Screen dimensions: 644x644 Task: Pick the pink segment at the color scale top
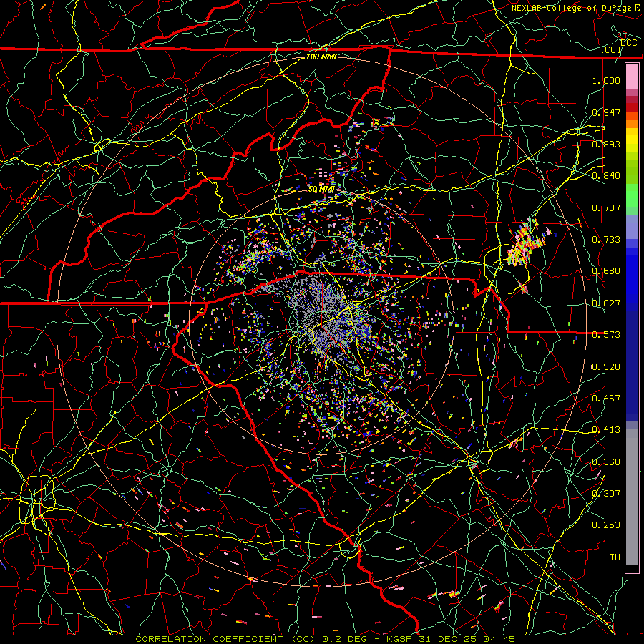(632, 77)
